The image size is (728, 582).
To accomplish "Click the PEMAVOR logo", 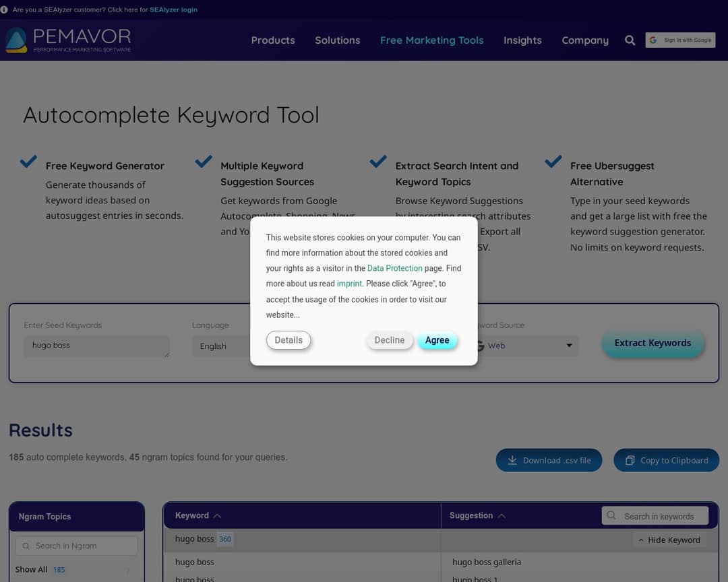I will 68,40.
